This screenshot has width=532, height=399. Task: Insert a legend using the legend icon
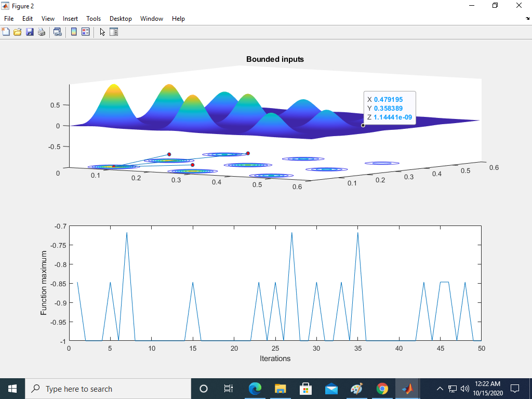pyautogui.click(x=86, y=31)
